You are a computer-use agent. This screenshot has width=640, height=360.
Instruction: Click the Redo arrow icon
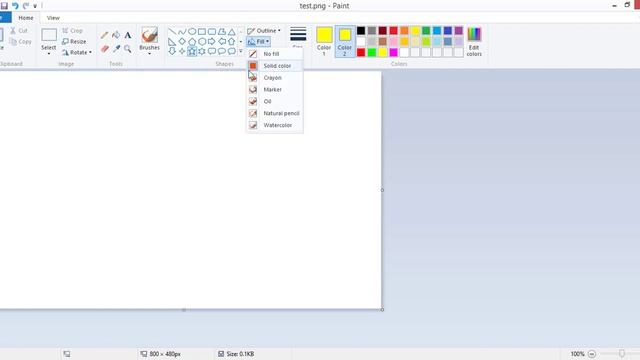click(26, 6)
